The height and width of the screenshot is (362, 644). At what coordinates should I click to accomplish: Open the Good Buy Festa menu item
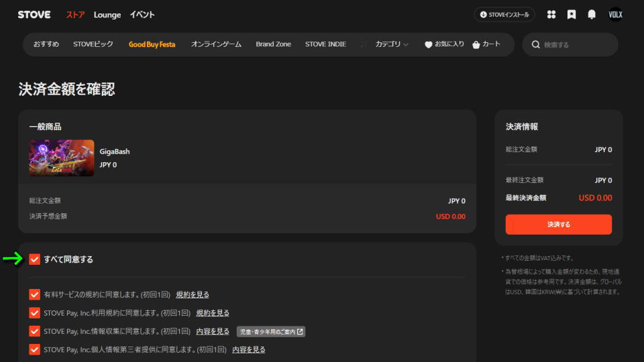[152, 44]
